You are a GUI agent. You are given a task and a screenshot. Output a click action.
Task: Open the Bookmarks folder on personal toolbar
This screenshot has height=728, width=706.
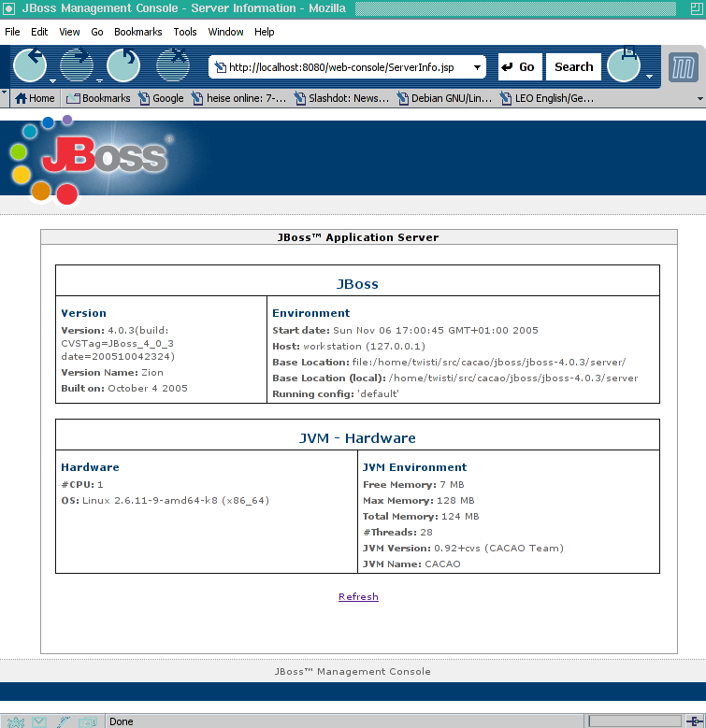tap(98, 98)
